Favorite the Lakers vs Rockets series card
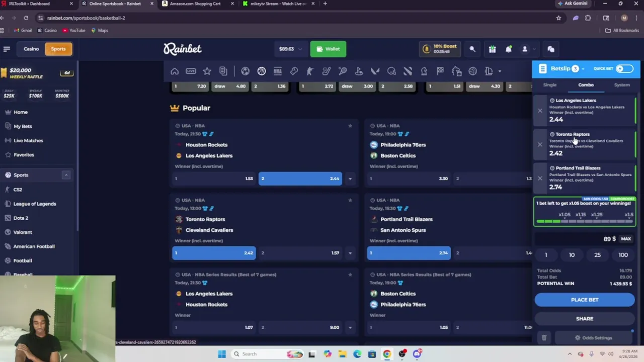The height and width of the screenshot is (362, 644). (x=350, y=275)
